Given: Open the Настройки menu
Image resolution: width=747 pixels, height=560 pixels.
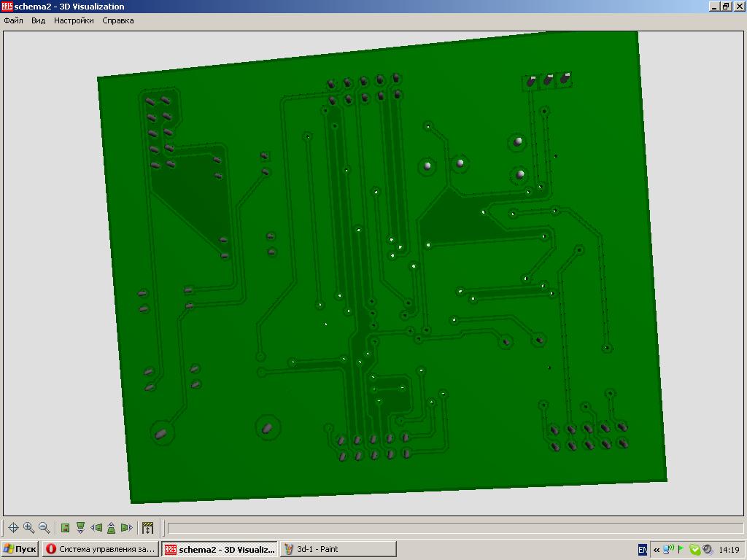Looking at the screenshot, I should click(74, 20).
